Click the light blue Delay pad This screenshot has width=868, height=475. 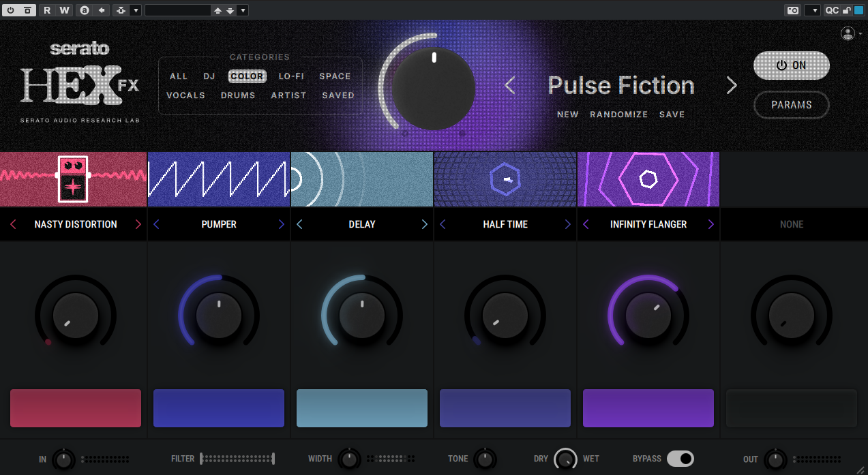coord(362,408)
